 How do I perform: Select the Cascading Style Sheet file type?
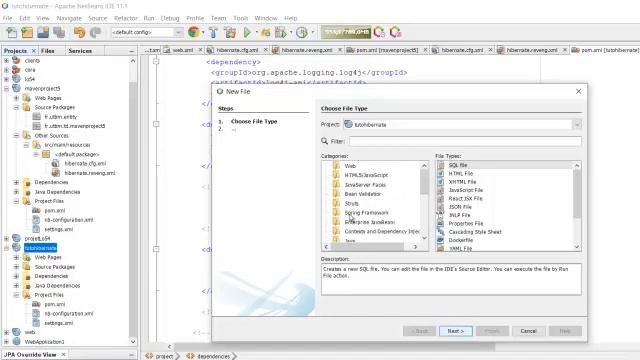point(475,232)
